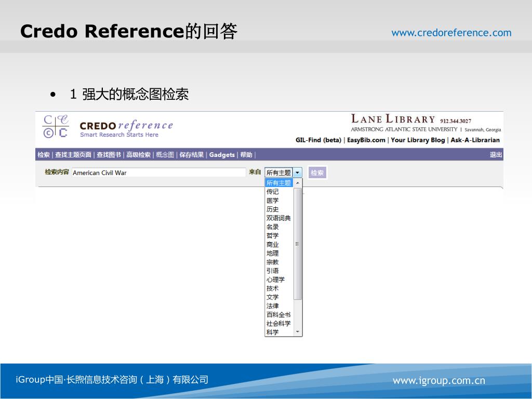Open the 检索 menu item

[x=44, y=155]
